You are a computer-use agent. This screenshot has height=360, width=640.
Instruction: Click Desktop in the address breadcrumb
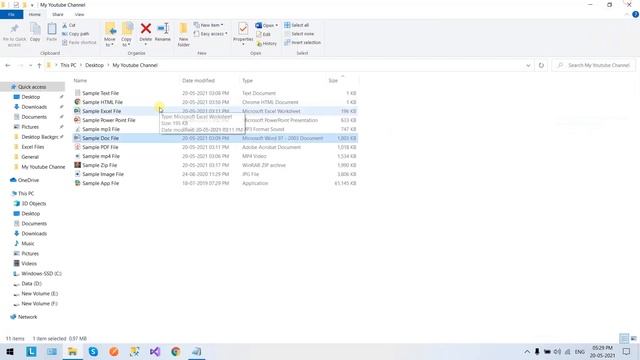[x=94, y=65]
